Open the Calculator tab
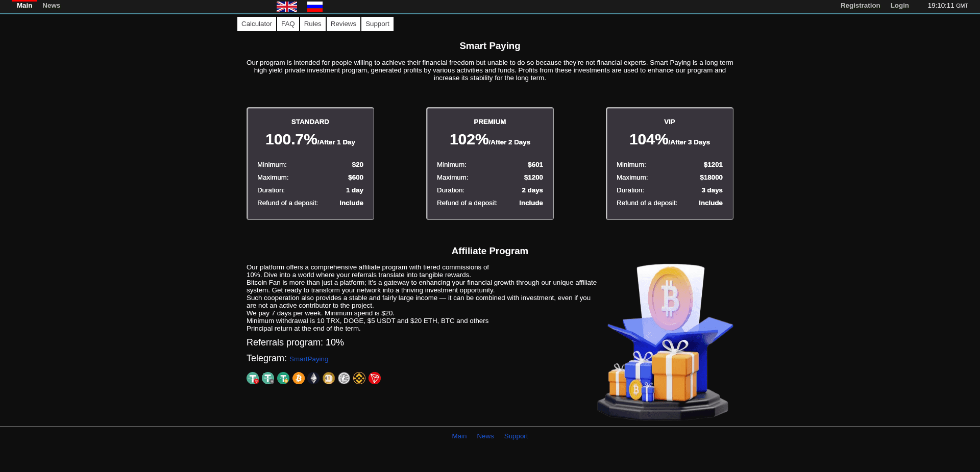The image size is (980, 472). [x=256, y=23]
